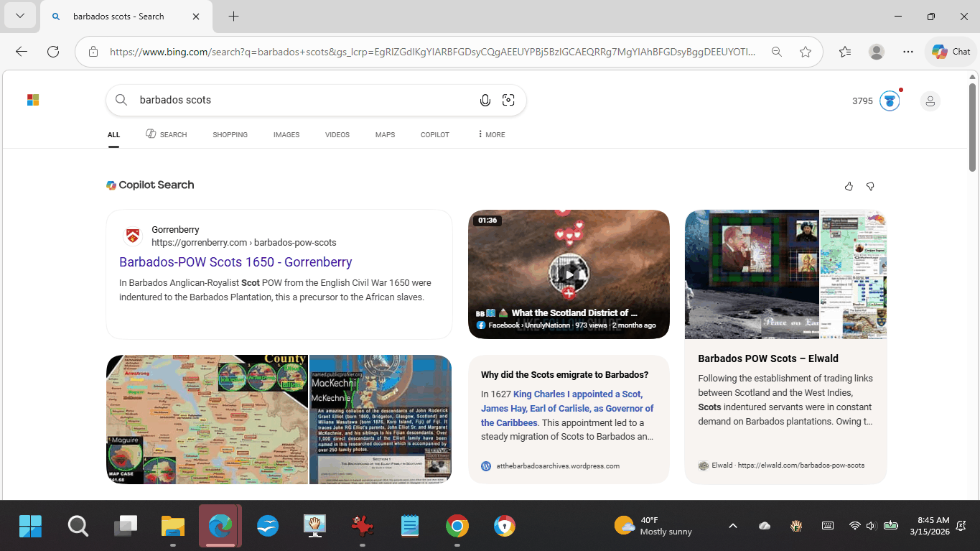Expand the MORE search options menu

(491, 134)
